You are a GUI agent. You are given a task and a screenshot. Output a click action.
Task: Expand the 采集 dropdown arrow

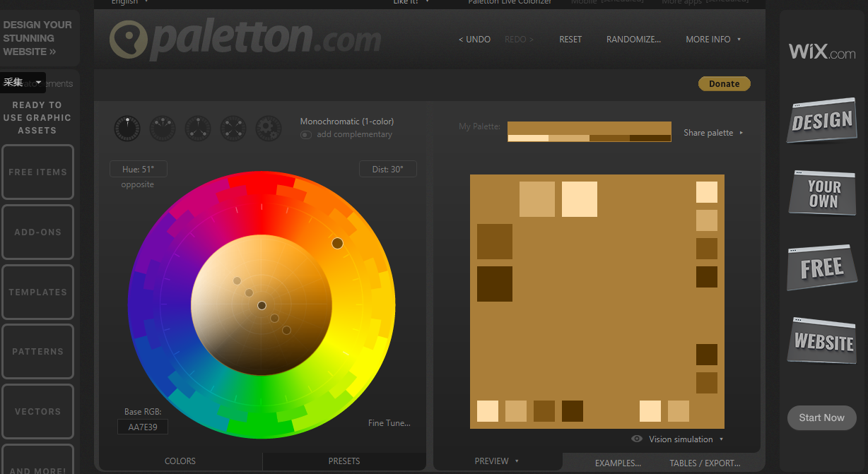tap(38, 83)
